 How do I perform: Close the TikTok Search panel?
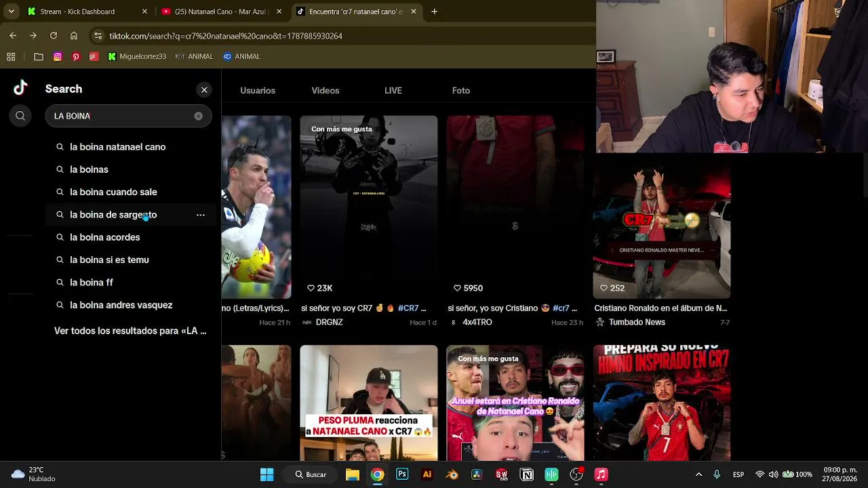[x=204, y=89]
